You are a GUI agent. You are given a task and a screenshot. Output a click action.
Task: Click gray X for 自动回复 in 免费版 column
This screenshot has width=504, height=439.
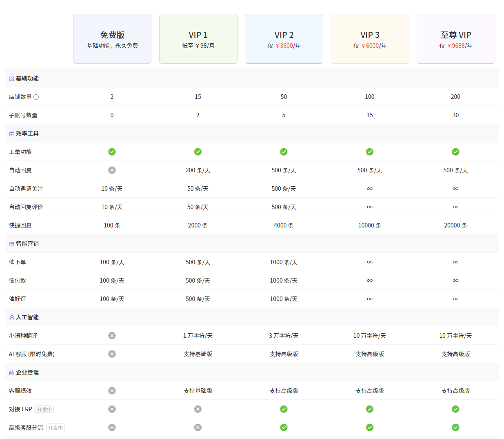click(x=112, y=170)
